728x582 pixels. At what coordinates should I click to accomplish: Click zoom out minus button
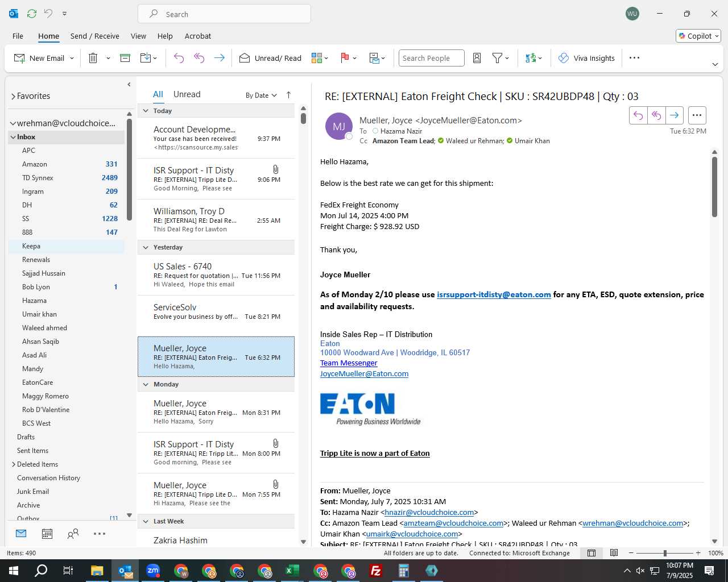coord(631,553)
